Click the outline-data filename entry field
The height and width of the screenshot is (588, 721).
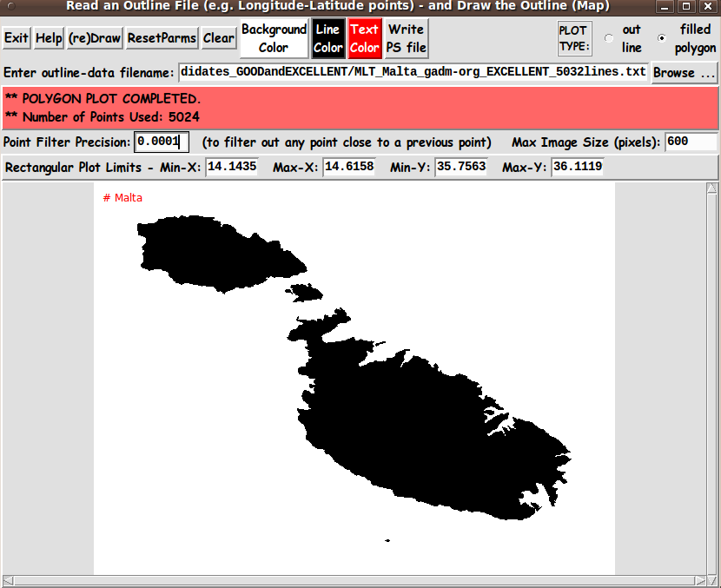point(413,72)
